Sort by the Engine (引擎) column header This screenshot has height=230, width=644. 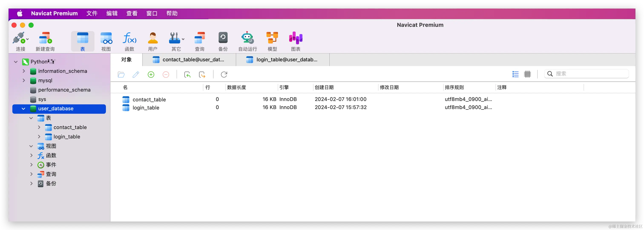tap(284, 87)
